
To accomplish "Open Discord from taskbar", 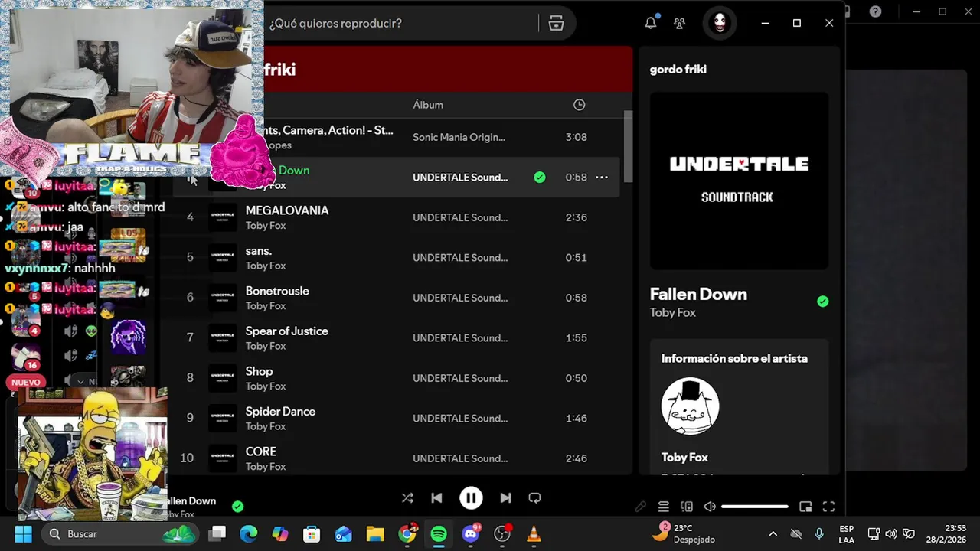I will pyautogui.click(x=471, y=534).
